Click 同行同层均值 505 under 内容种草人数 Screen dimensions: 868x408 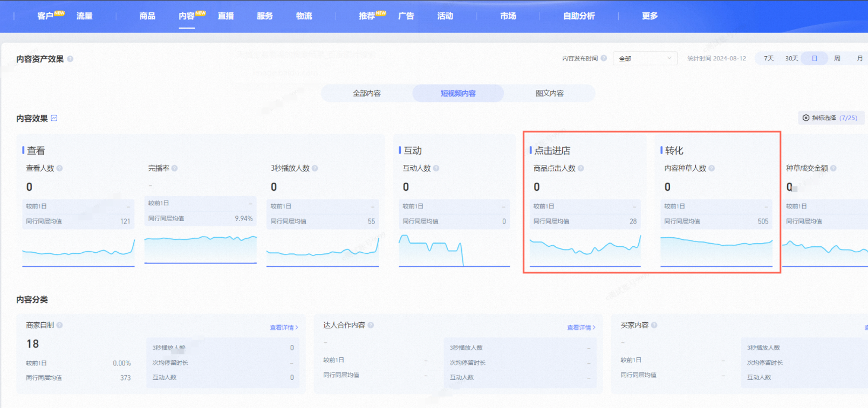coord(716,221)
